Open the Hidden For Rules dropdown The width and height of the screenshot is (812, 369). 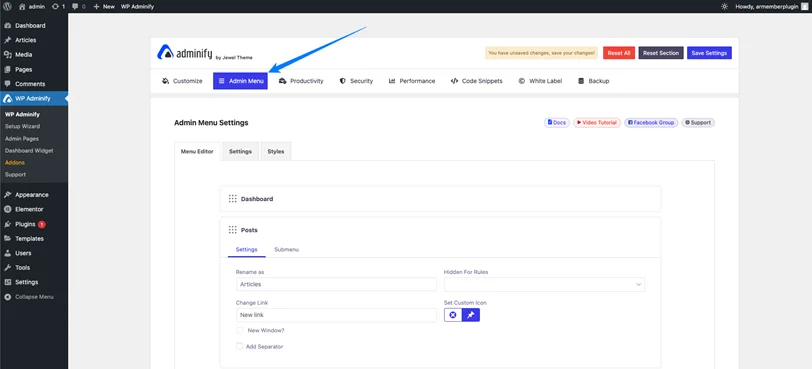pyautogui.click(x=544, y=284)
